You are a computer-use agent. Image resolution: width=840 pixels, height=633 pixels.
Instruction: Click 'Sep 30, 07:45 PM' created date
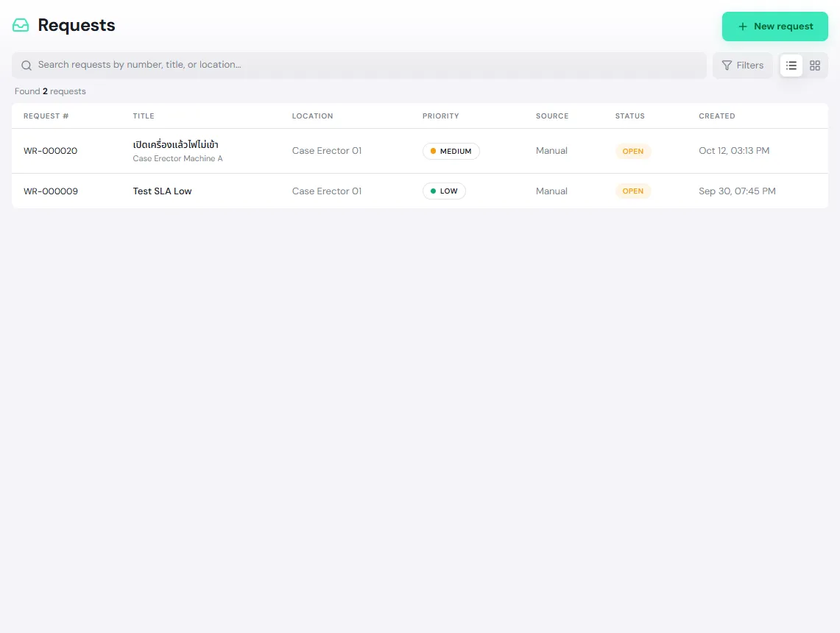pos(737,191)
